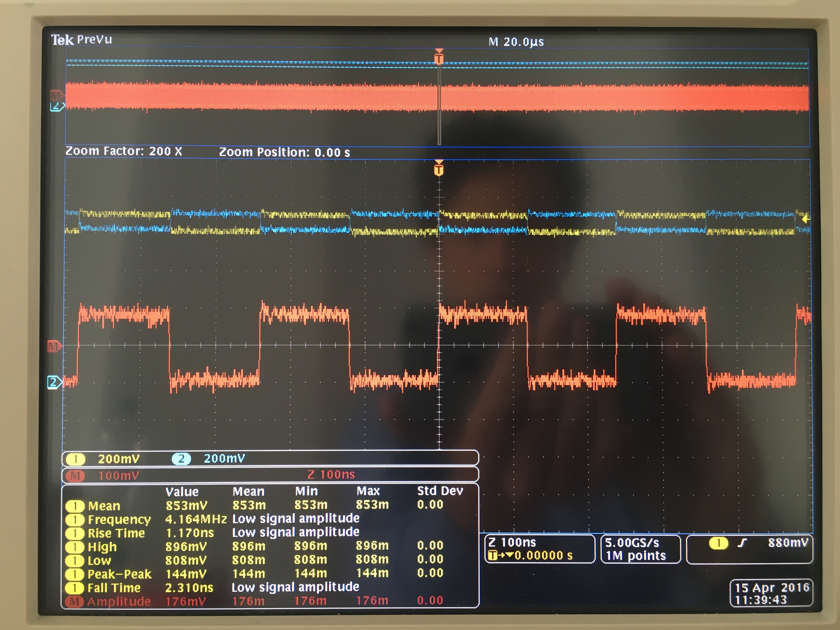Click the 896mV high value
This screenshot has height=630, width=840.
click(x=186, y=546)
